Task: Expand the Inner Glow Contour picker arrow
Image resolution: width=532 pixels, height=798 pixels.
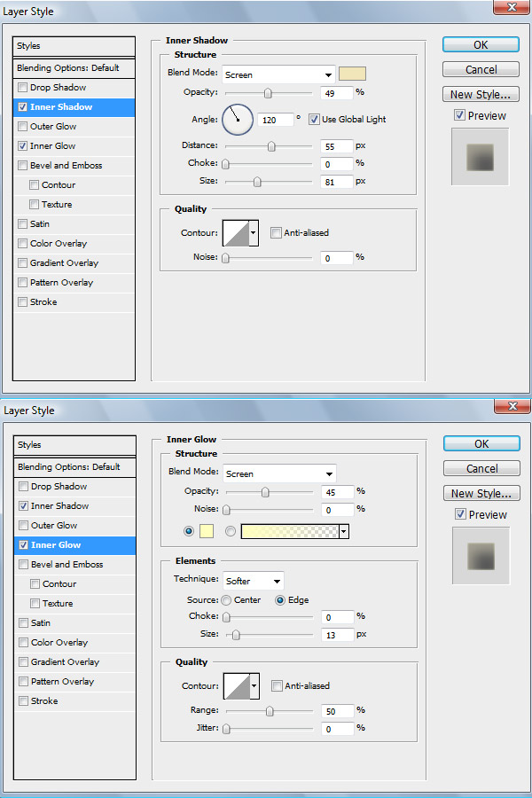Action: point(254,686)
